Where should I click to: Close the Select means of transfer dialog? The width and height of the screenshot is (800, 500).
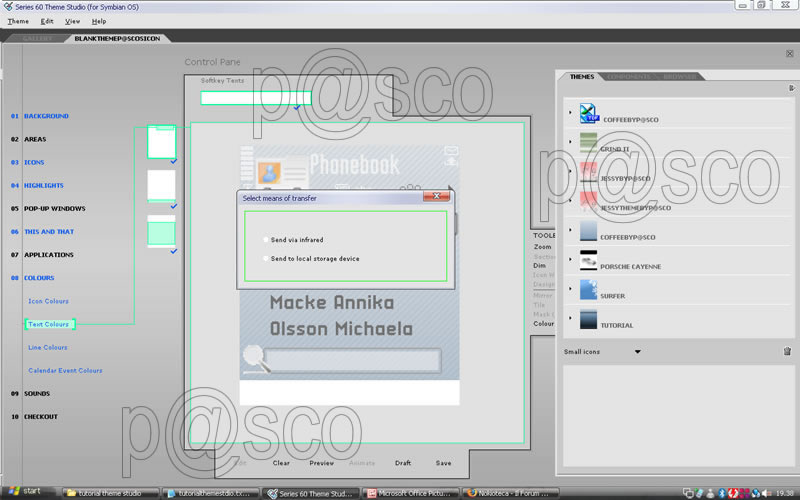[x=436, y=196]
